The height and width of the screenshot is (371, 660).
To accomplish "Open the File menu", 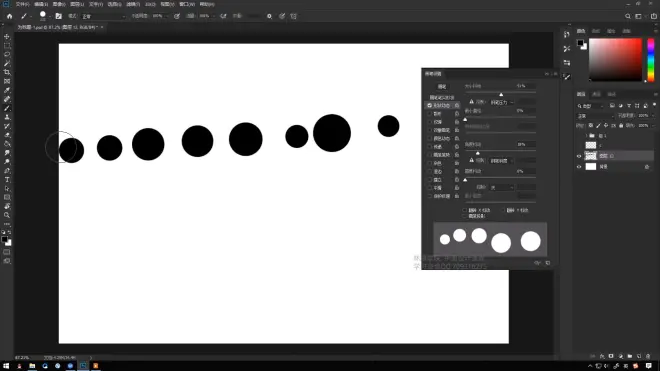I will click(22, 4).
